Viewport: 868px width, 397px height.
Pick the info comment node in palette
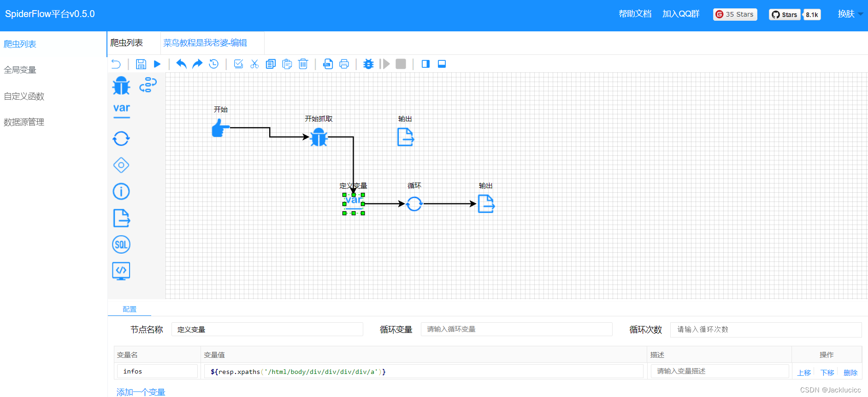pyautogui.click(x=121, y=191)
